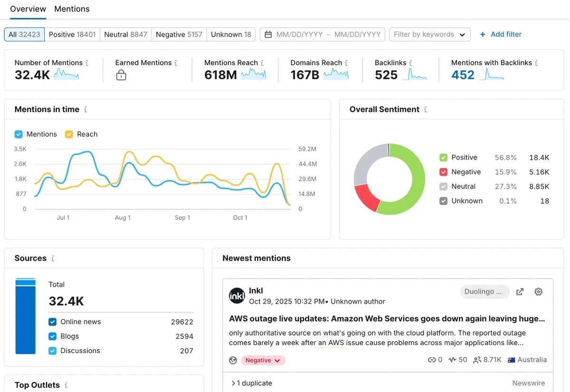Open the Inkl mention external link icon
The width and height of the screenshot is (570, 392).
point(520,292)
